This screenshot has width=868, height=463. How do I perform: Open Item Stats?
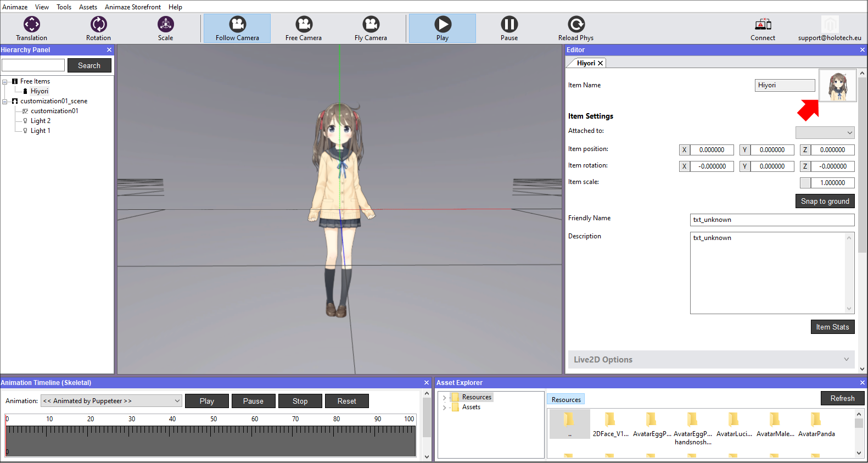tap(832, 327)
